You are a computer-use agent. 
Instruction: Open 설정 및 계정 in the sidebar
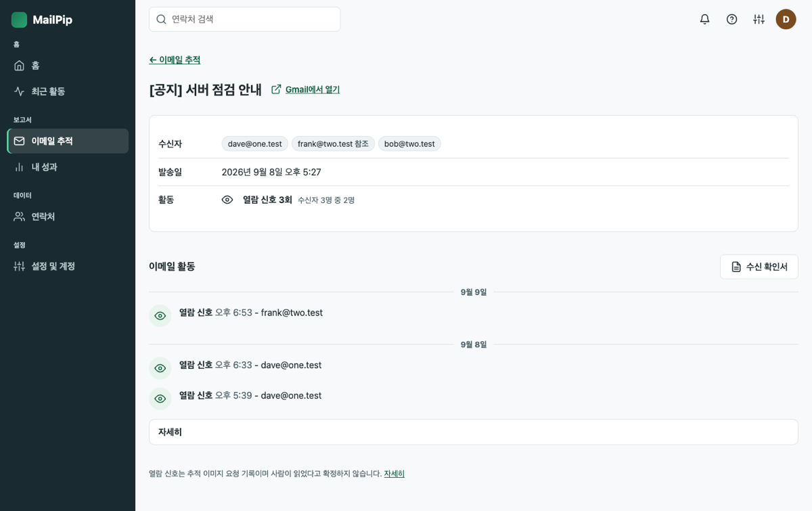(x=68, y=266)
